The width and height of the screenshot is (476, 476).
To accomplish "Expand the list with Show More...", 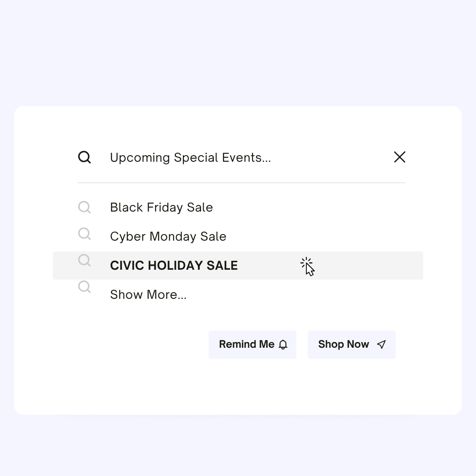I will [x=148, y=295].
